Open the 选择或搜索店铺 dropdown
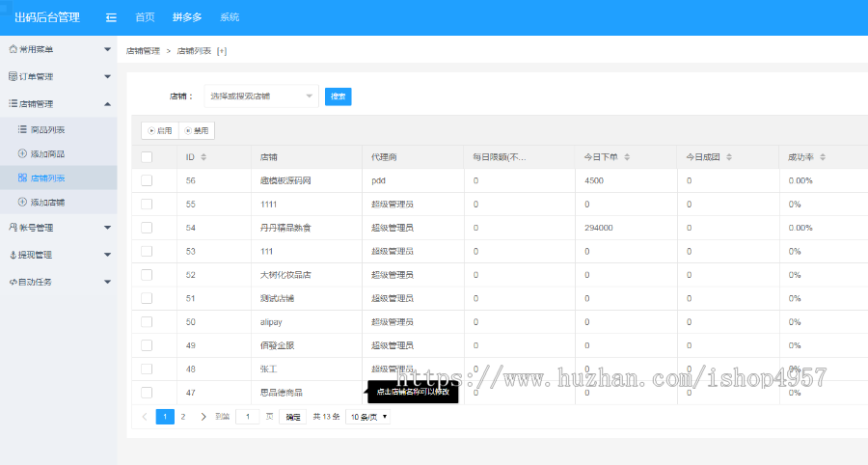 point(261,96)
